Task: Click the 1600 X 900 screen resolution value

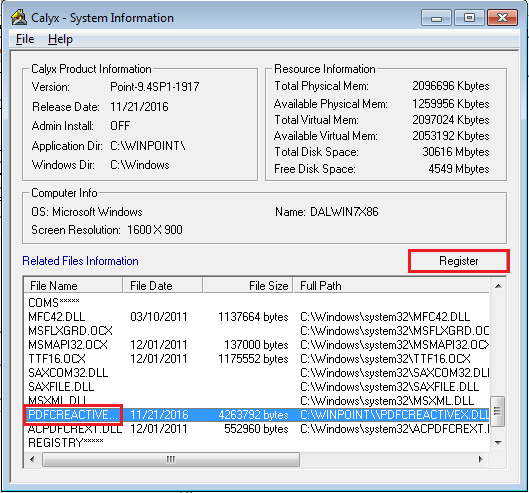Action: [x=155, y=230]
